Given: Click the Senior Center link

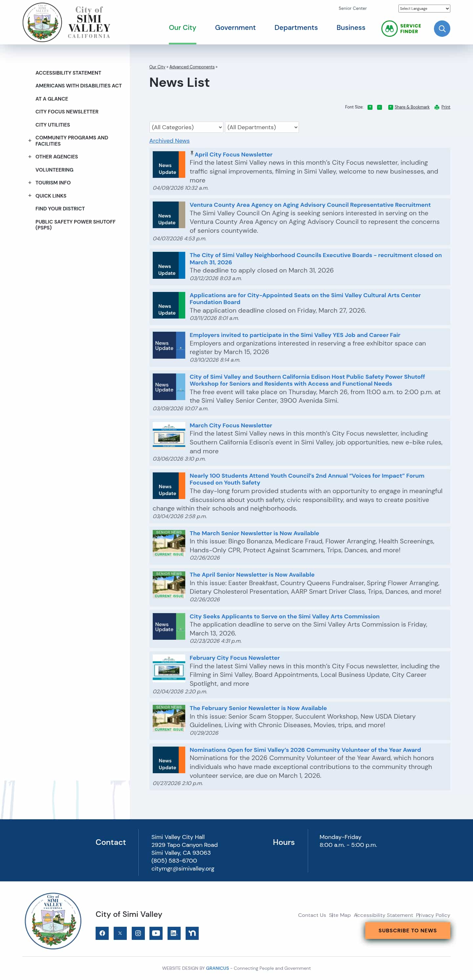Looking at the screenshot, I should [352, 8].
